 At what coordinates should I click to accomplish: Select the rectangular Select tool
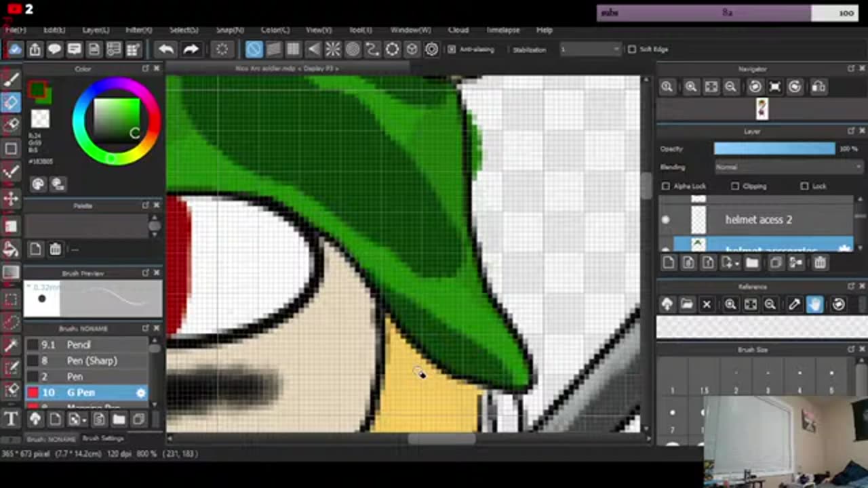[11, 298]
